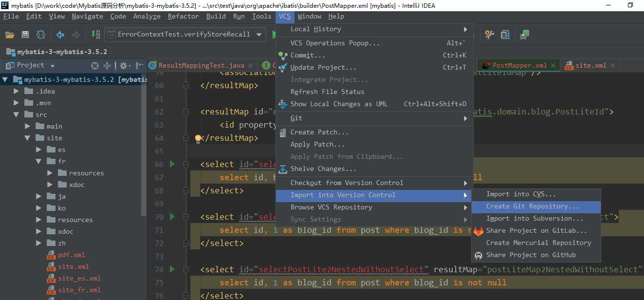This screenshot has width=644, height=300.
Task: Expand the .idea folder
Action: pyautogui.click(x=17, y=91)
